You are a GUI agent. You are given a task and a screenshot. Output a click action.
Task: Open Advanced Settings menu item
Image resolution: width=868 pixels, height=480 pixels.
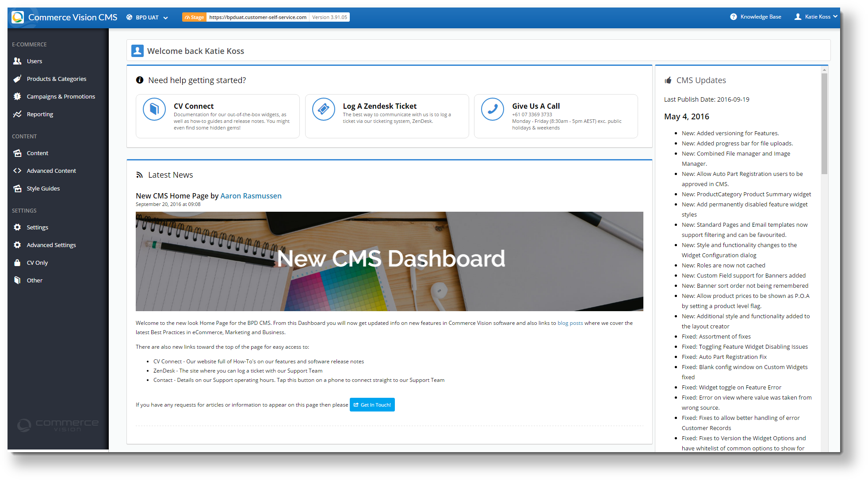click(x=51, y=245)
